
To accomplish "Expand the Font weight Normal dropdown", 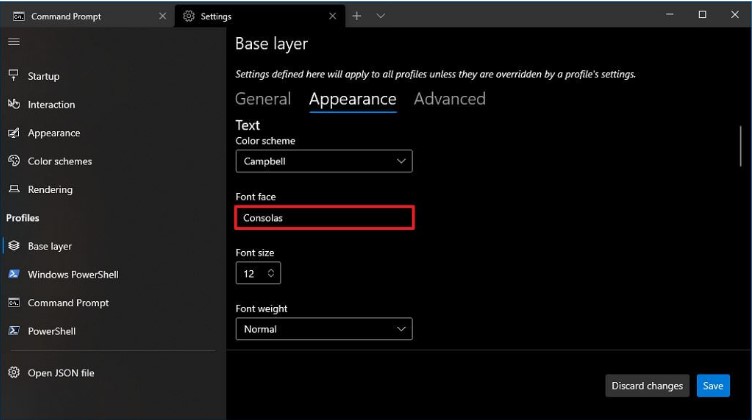I will [324, 329].
